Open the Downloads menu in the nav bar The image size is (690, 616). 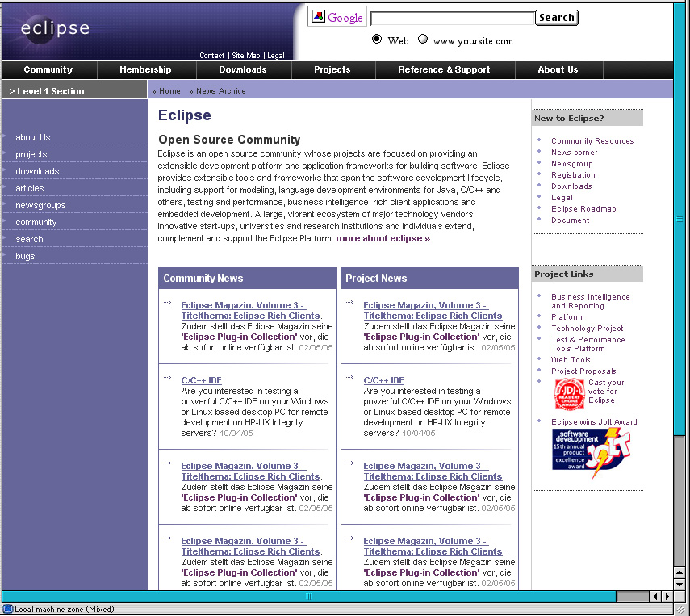243,69
